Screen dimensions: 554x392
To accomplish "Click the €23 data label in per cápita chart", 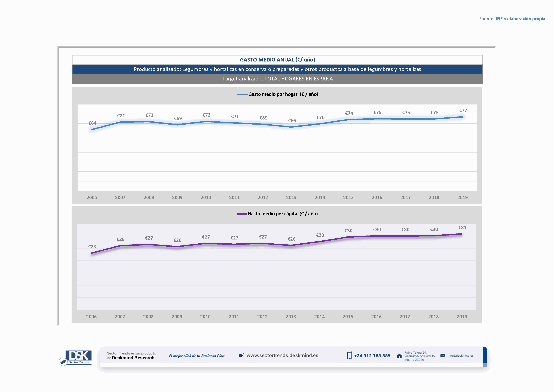I will coord(92,247).
